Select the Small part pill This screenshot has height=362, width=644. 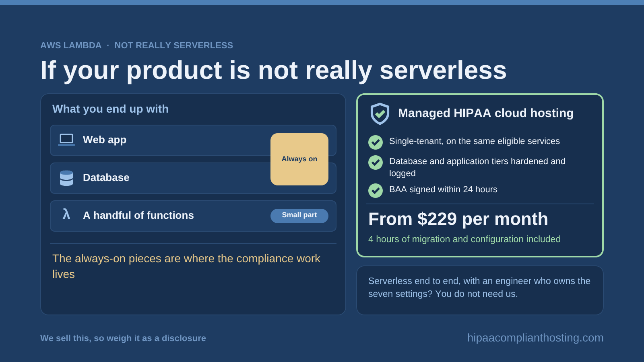tap(299, 216)
